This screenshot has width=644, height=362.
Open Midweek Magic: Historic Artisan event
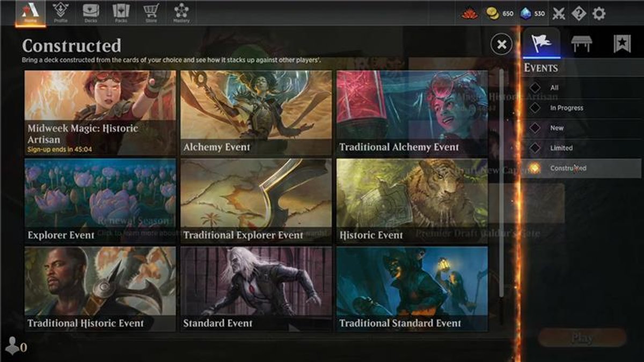tap(100, 113)
